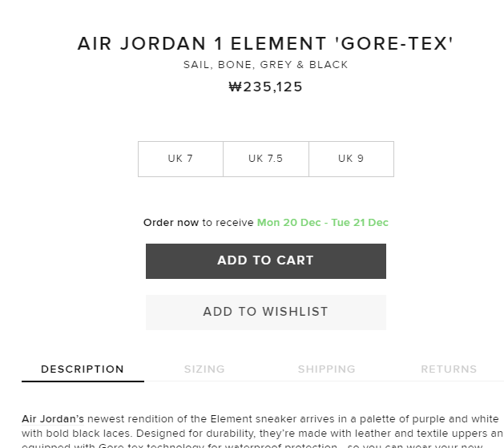The width and height of the screenshot is (504, 448).
Task: Choose the UK 7.5 size option
Action: (265, 159)
